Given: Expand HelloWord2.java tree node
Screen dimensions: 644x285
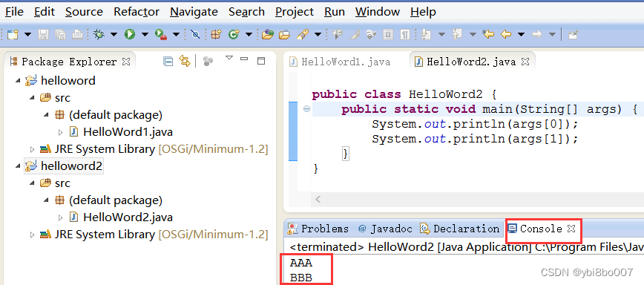Looking at the screenshot, I should pos(61,217).
